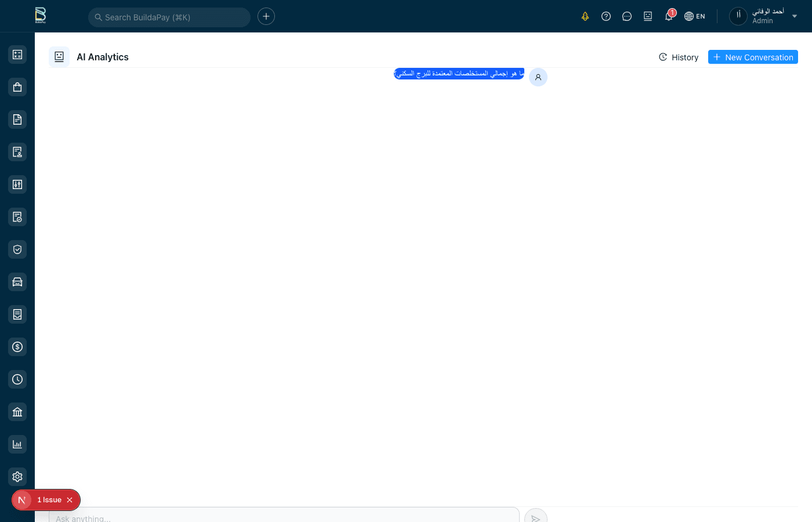Open conversation History
The image size is (812, 522).
coord(678,57)
